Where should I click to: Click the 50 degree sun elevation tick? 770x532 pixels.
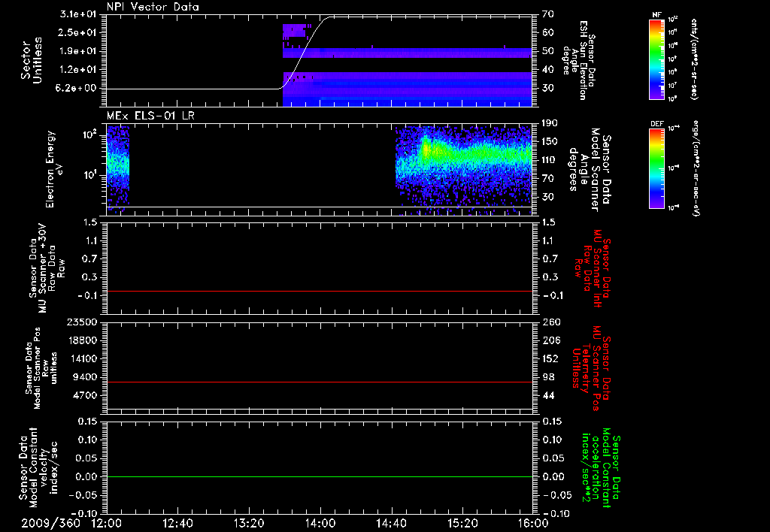[x=547, y=51]
